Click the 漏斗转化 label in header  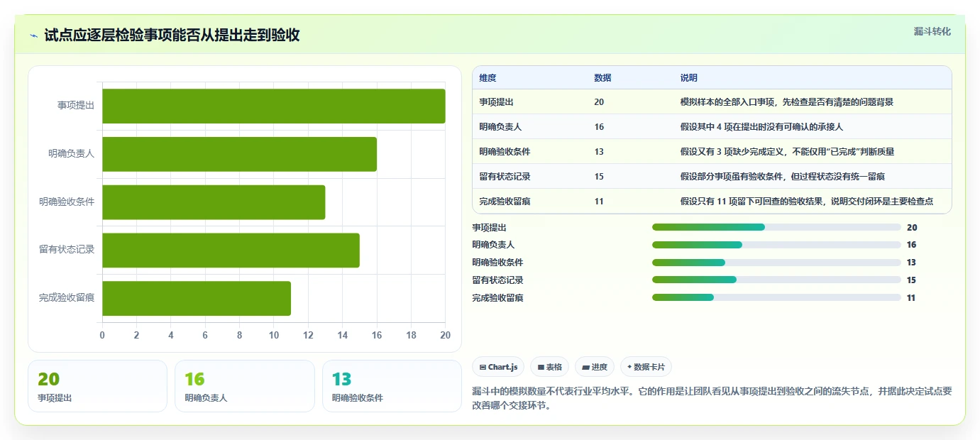tap(932, 31)
